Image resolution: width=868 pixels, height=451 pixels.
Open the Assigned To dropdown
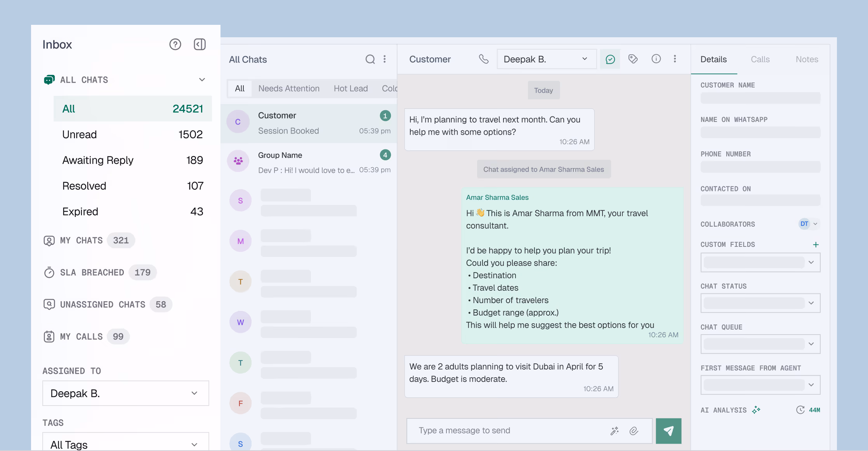click(x=125, y=393)
